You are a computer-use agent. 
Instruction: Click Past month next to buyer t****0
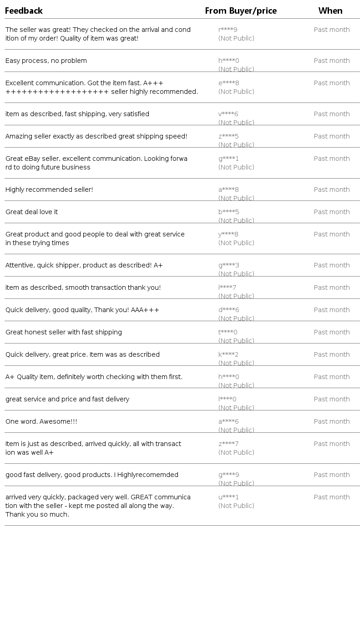coord(332,333)
